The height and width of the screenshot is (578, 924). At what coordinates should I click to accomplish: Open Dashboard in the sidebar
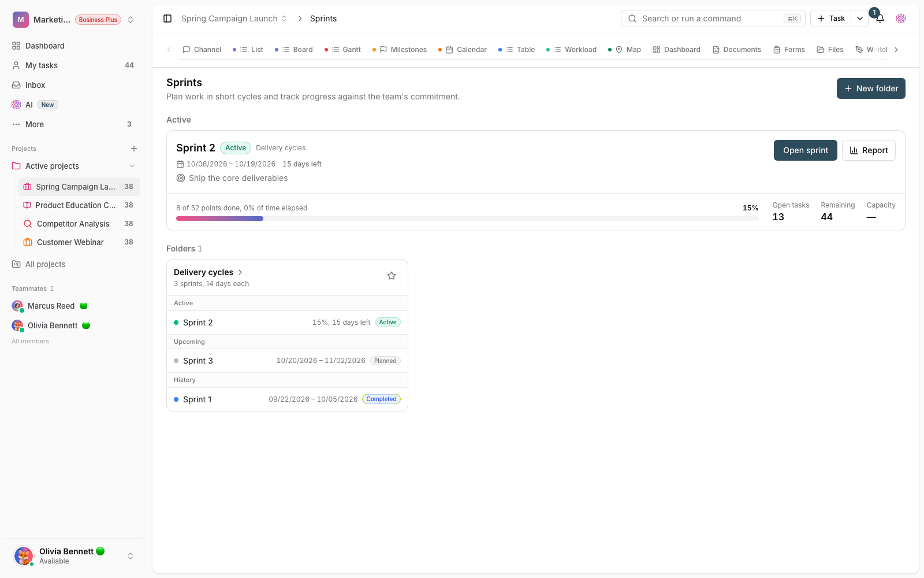(x=74, y=46)
